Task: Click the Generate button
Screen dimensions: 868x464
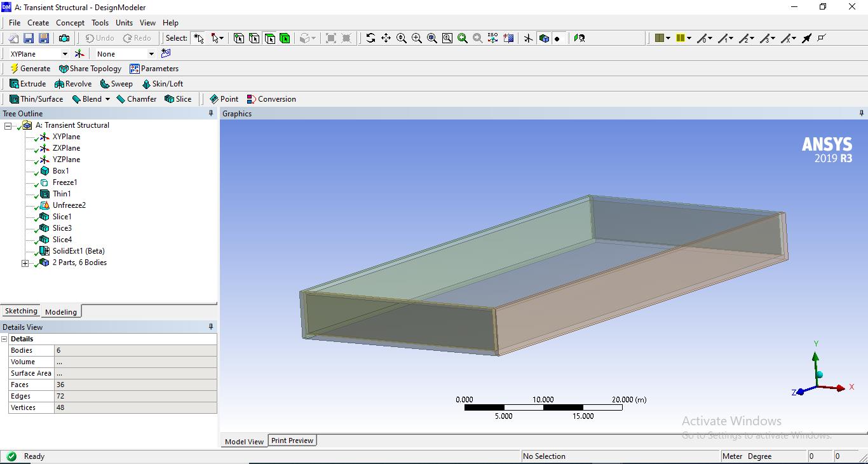Action: [30, 69]
